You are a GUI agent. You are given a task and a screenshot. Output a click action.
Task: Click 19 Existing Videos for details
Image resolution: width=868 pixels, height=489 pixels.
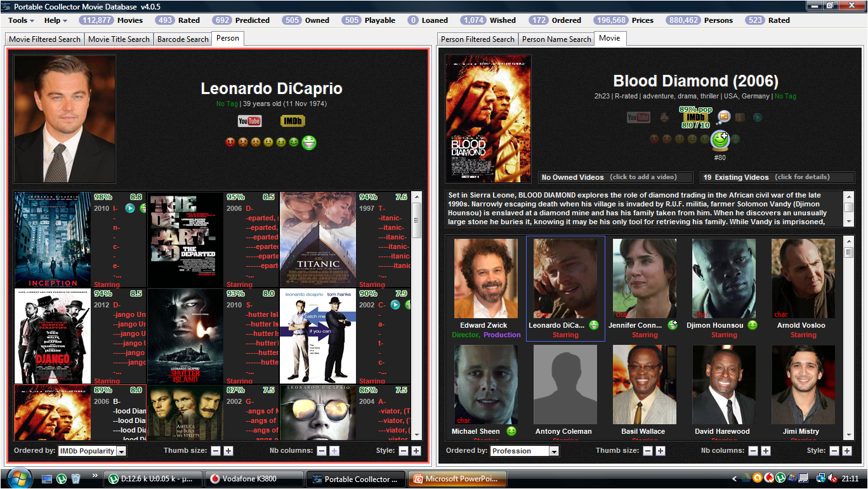tap(777, 177)
